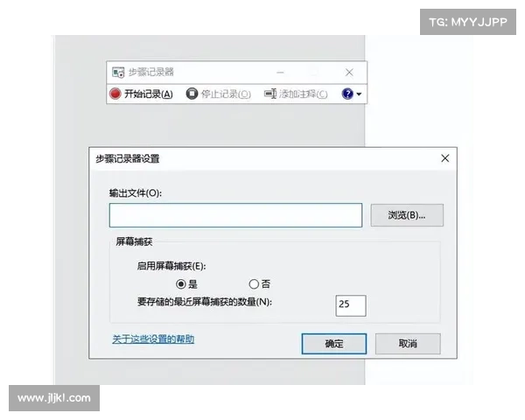The image size is (525, 420).
Task: Click the 屏幕捕获 group heading
Action: 134,241
